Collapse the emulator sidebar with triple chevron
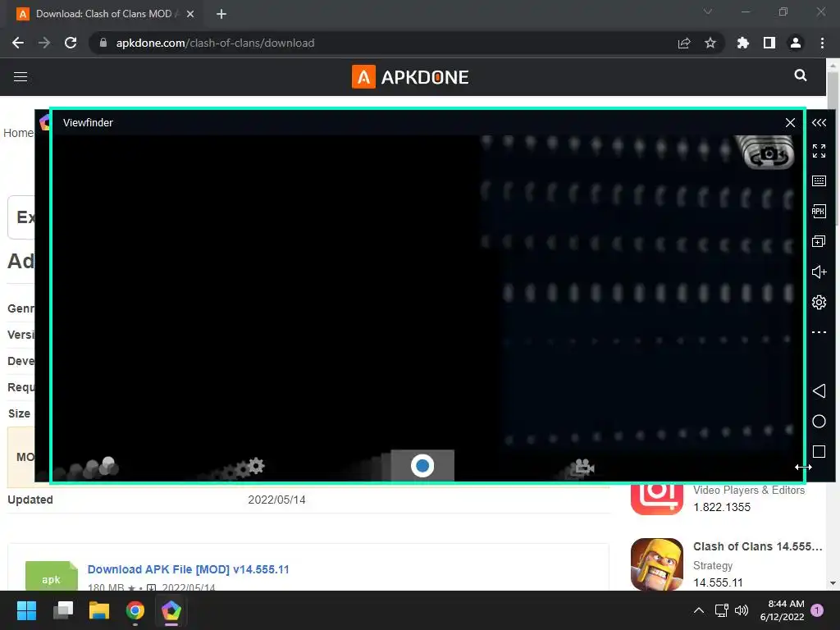Screen dimensions: 840x630 coord(819,123)
